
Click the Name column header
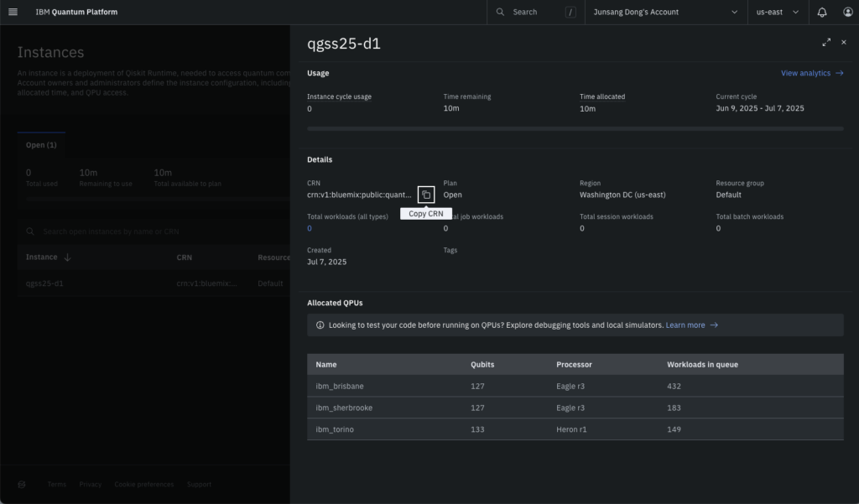326,364
